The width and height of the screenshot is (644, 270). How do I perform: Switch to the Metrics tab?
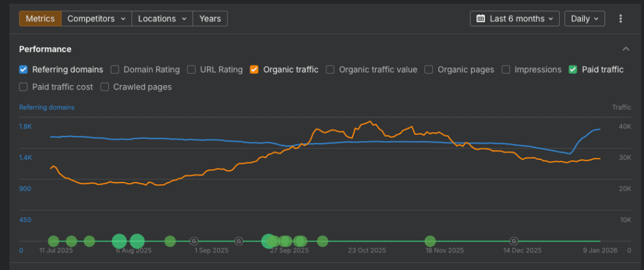[x=40, y=19]
